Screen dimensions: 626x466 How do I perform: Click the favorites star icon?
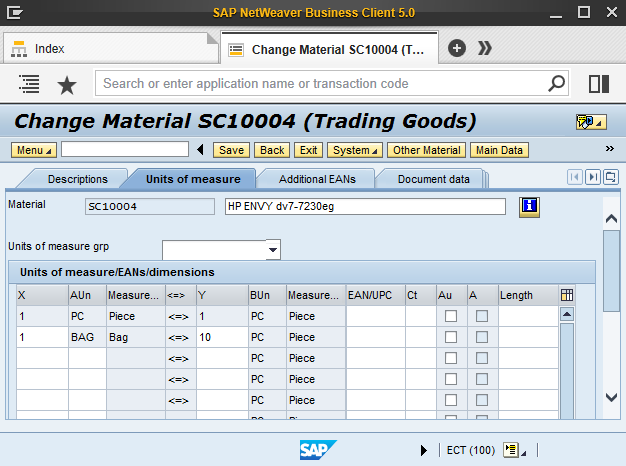pyautogui.click(x=67, y=85)
